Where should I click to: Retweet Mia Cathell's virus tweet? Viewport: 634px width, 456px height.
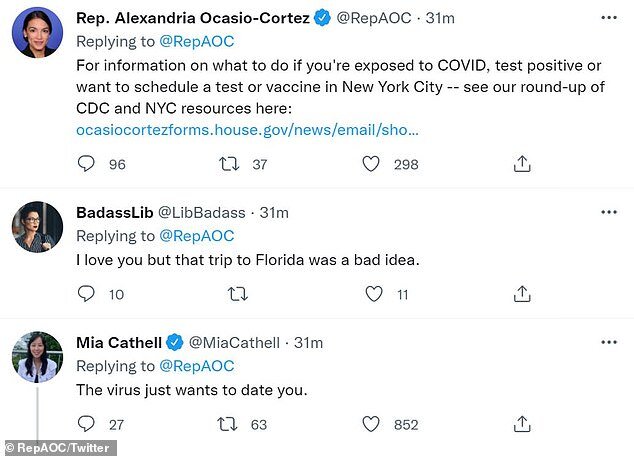click(x=227, y=424)
